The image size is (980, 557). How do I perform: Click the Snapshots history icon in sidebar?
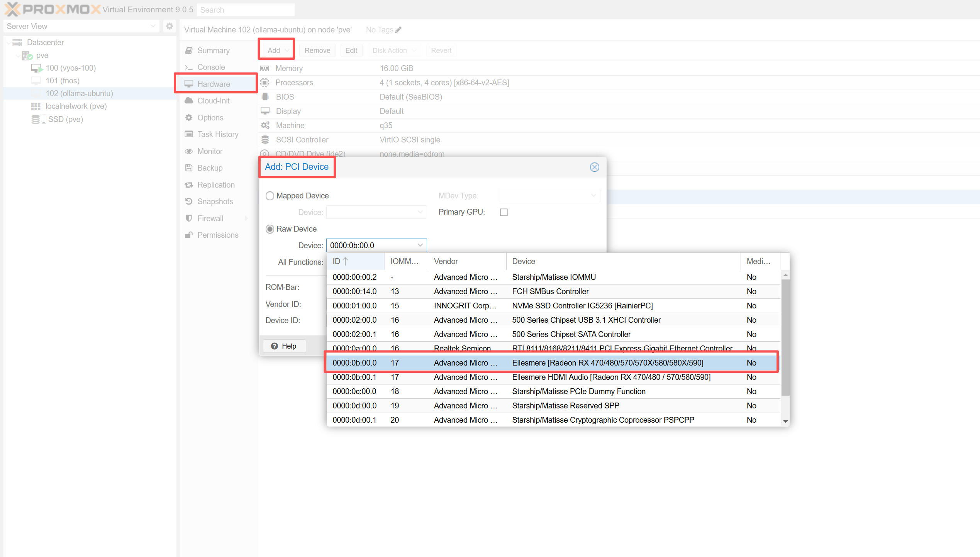[x=189, y=201]
